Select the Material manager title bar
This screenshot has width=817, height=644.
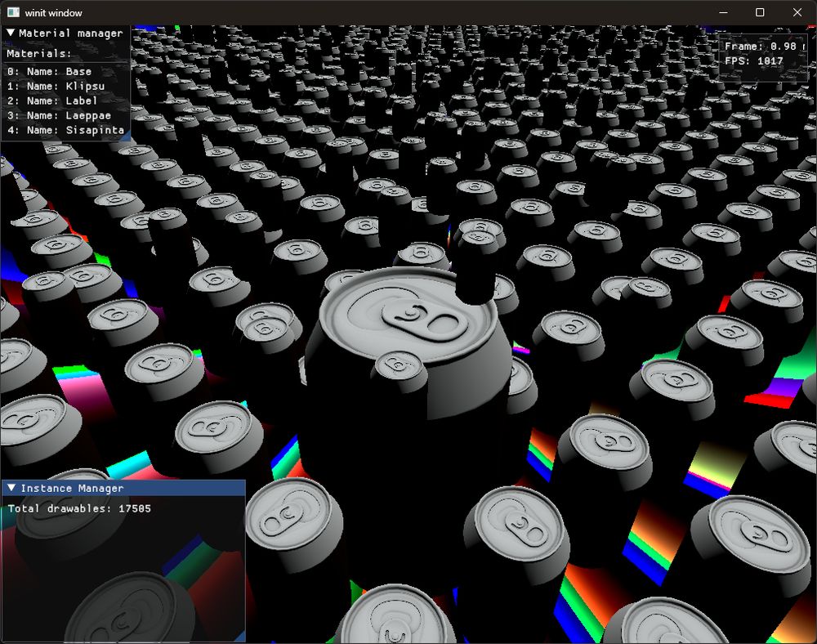[65, 33]
